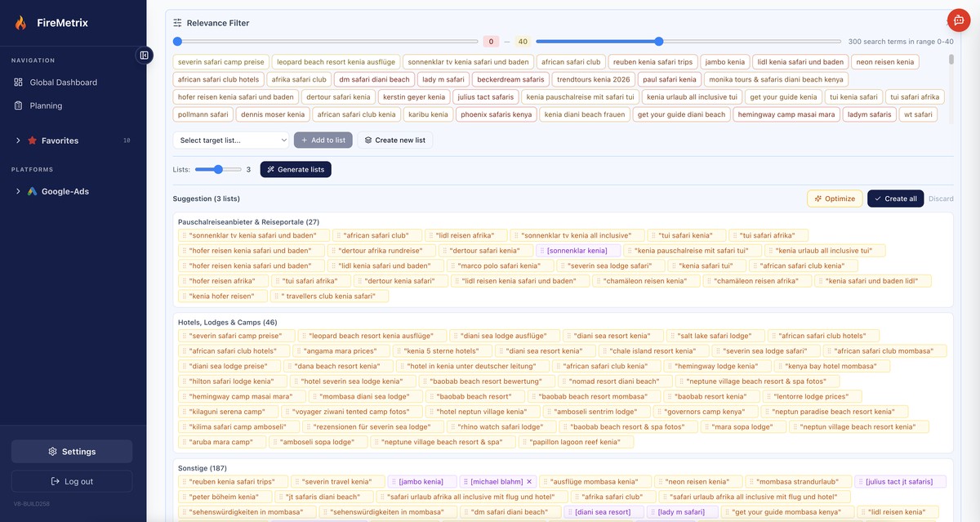Click the Relevance Filter sliders icon
Viewport: 980px width, 522px height.
[178, 22]
